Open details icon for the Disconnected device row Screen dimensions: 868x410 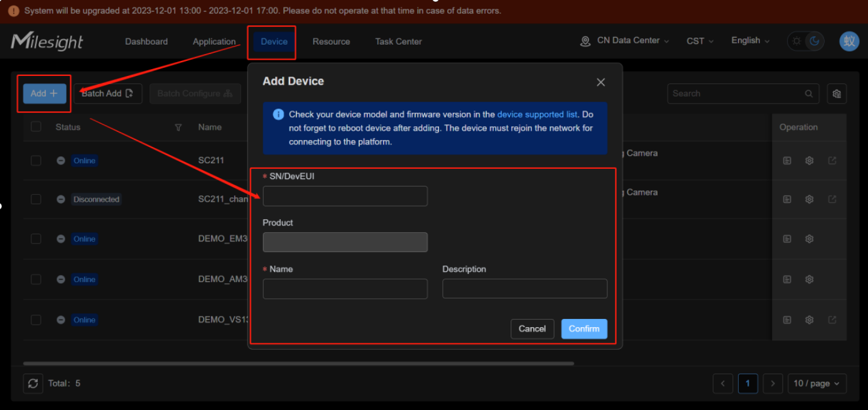pyautogui.click(x=787, y=199)
